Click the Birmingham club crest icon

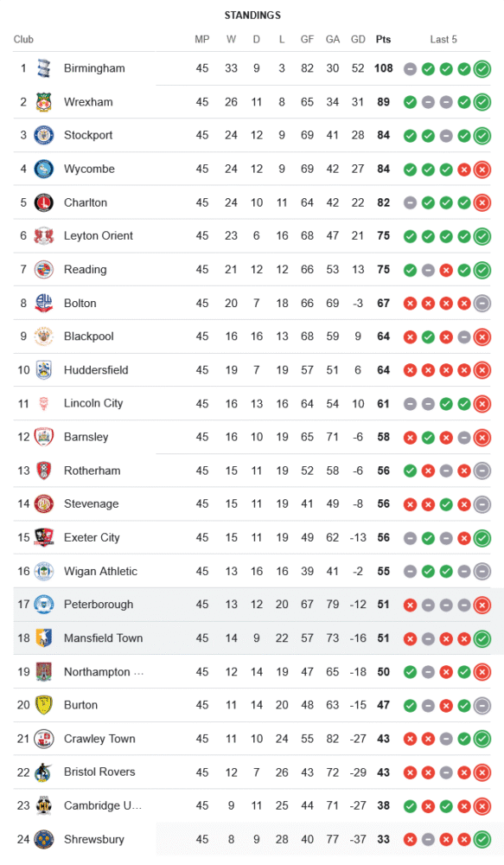[43, 68]
